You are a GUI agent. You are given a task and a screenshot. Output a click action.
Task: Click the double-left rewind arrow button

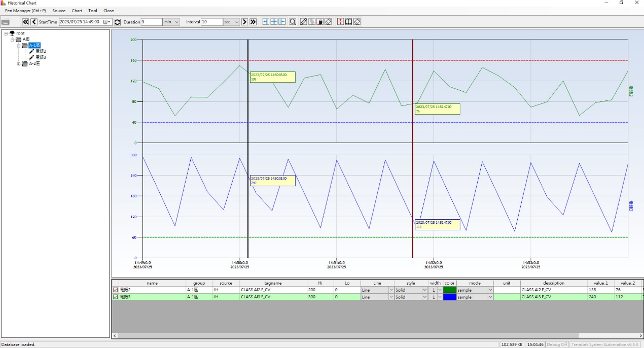point(25,22)
